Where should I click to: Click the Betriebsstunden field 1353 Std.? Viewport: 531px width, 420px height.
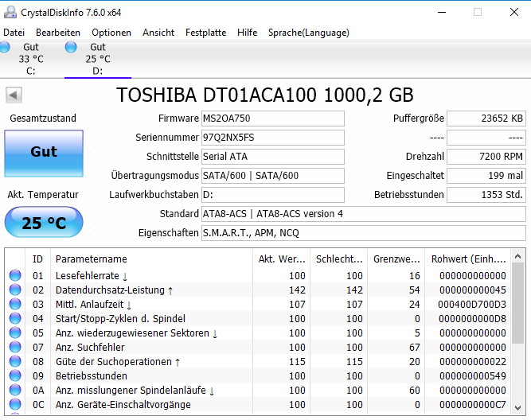click(486, 195)
